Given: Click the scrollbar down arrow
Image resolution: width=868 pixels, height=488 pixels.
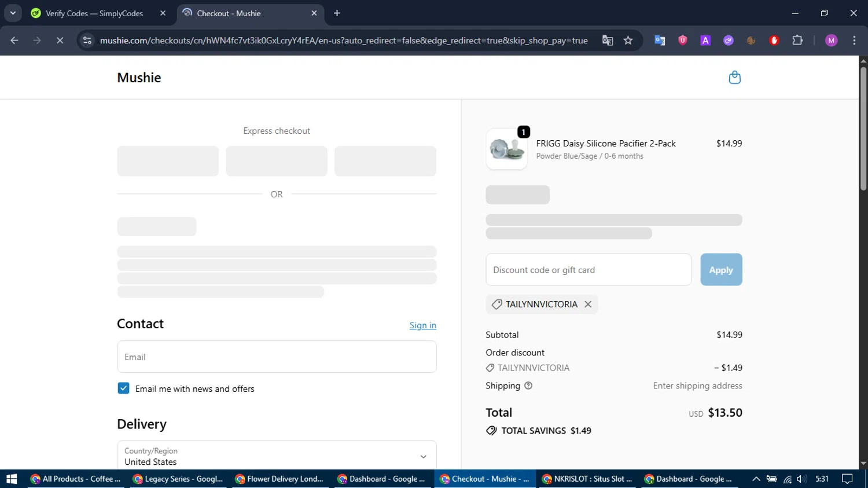Looking at the screenshot, I should pyautogui.click(x=863, y=464).
